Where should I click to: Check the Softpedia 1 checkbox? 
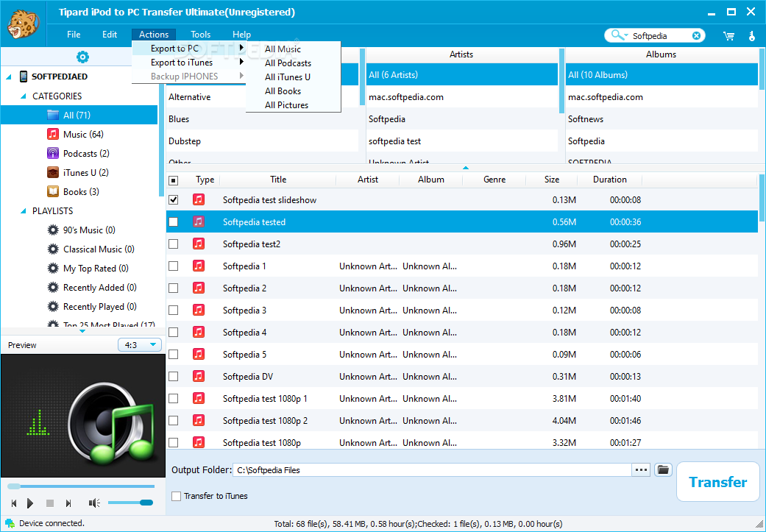[174, 266]
